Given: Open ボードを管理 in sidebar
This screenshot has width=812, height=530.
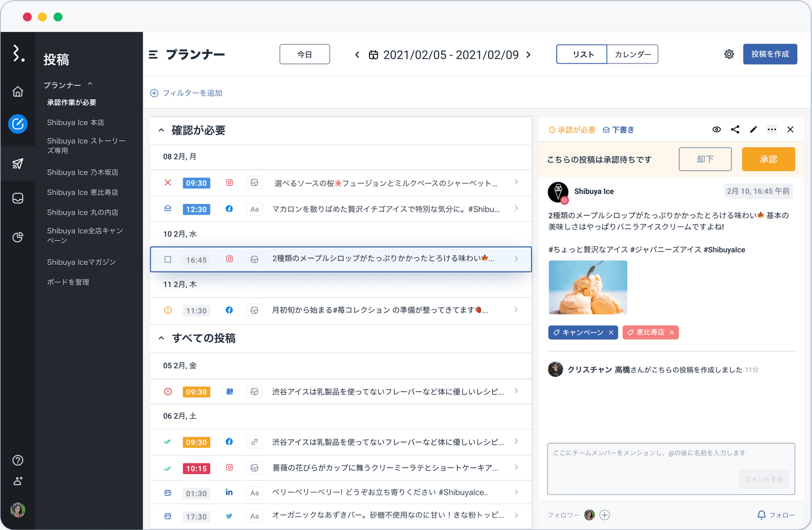Looking at the screenshot, I should 68,282.
